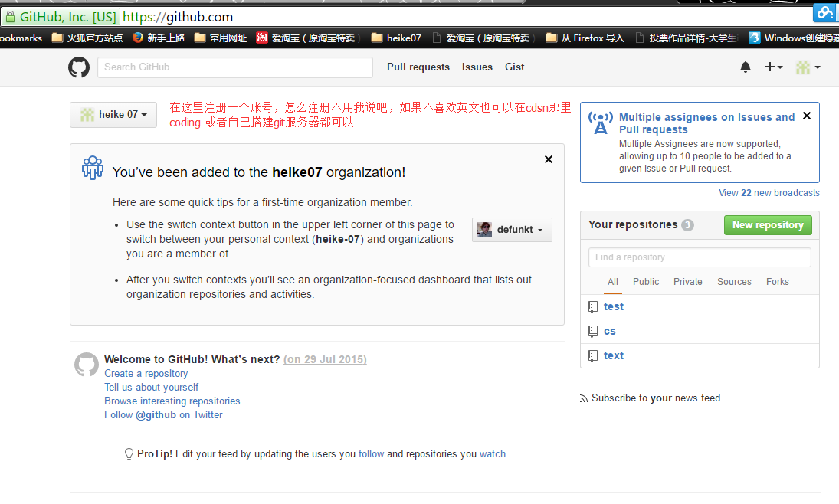Switch to the Private repositories tab
This screenshot has width=839, height=504.
687,282
